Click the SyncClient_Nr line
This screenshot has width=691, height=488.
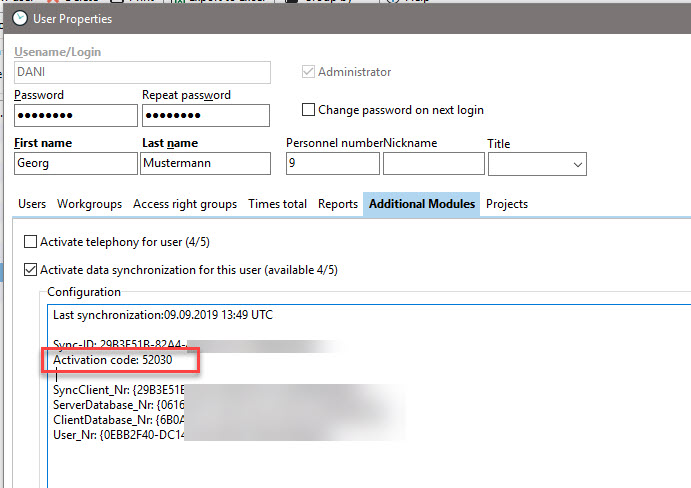tap(119, 390)
